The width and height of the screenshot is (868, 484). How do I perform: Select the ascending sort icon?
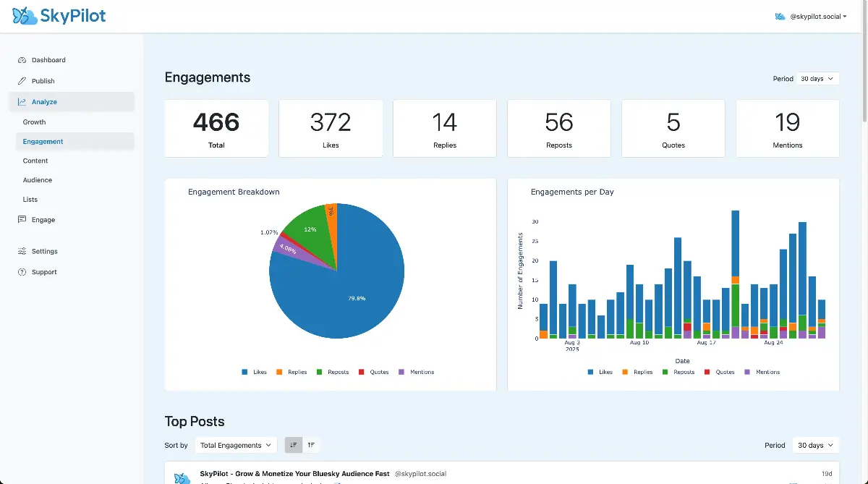311,445
